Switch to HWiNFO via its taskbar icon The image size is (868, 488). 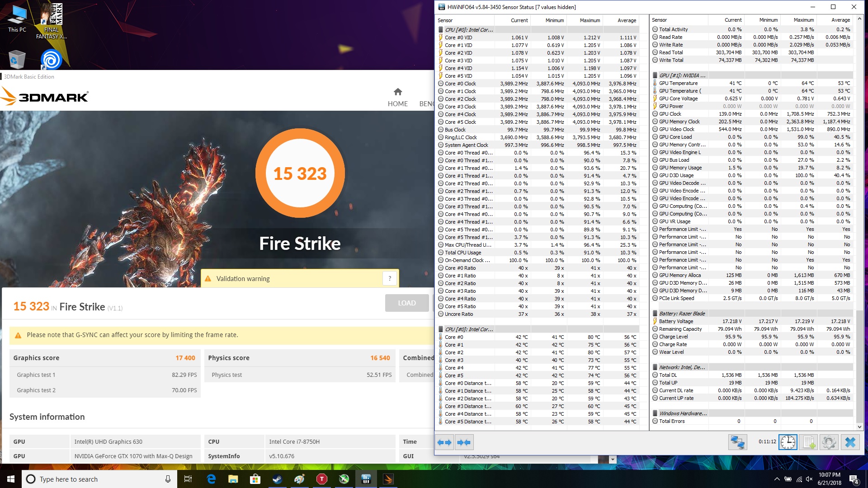[x=366, y=479]
